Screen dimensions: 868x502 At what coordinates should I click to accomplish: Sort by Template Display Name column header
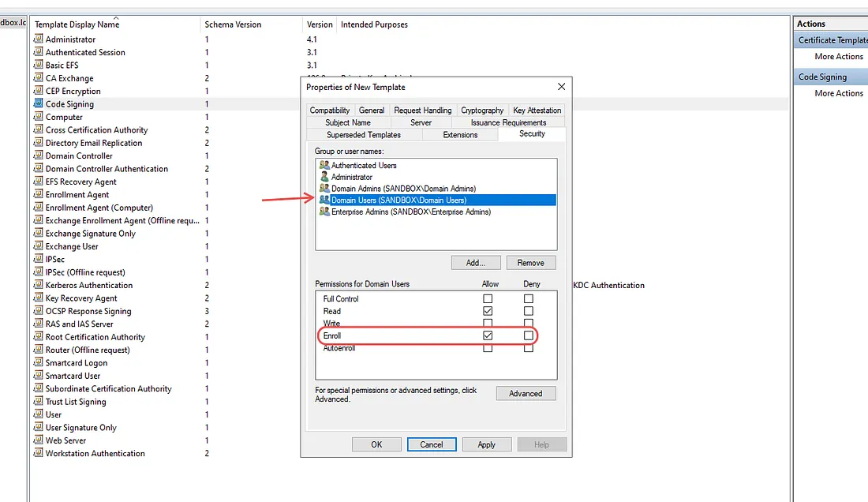77,24
